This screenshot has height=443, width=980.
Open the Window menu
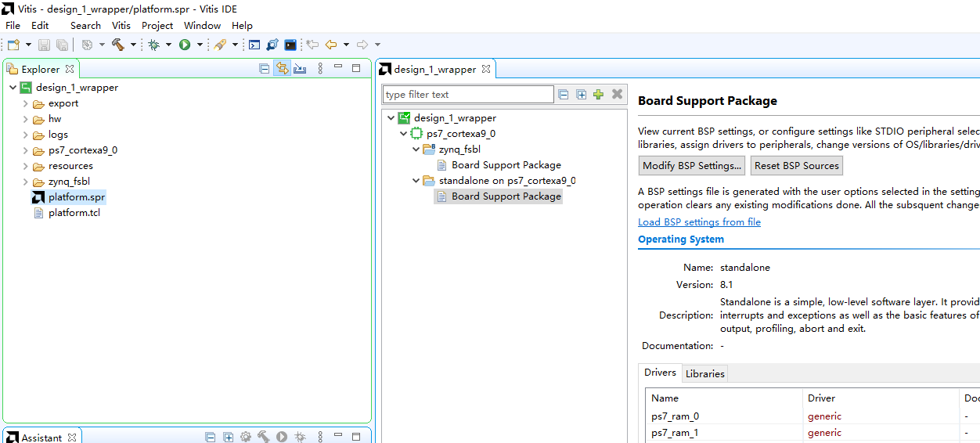[x=202, y=25]
